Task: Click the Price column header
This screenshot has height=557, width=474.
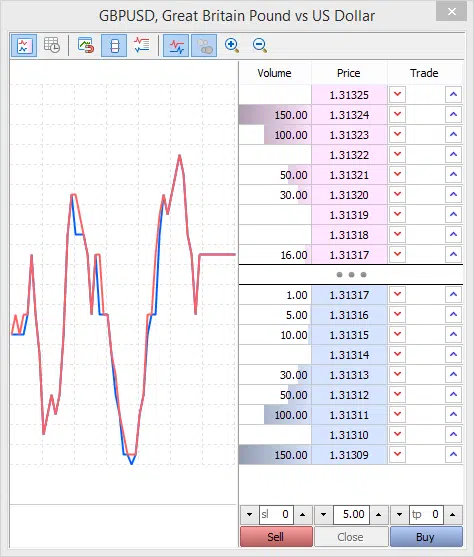Action: pos(349,73)
